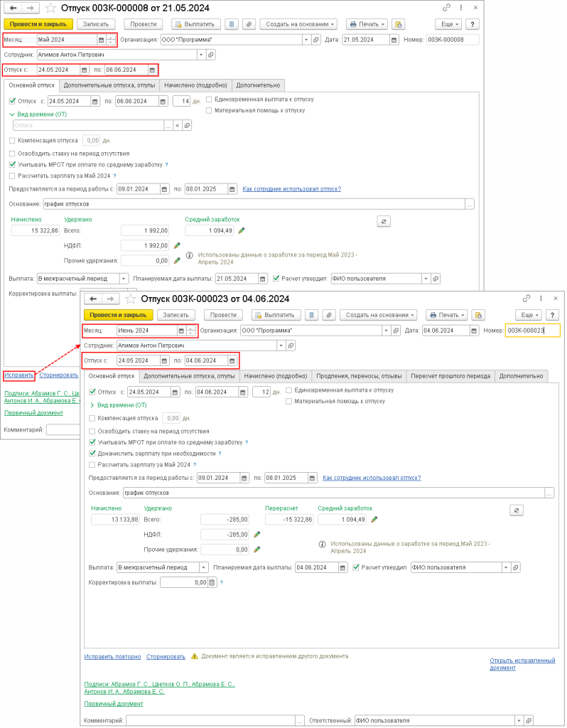Open Начислено (подробно) tab in 003К-000023
567x728 pixels.
click(276, 376)
